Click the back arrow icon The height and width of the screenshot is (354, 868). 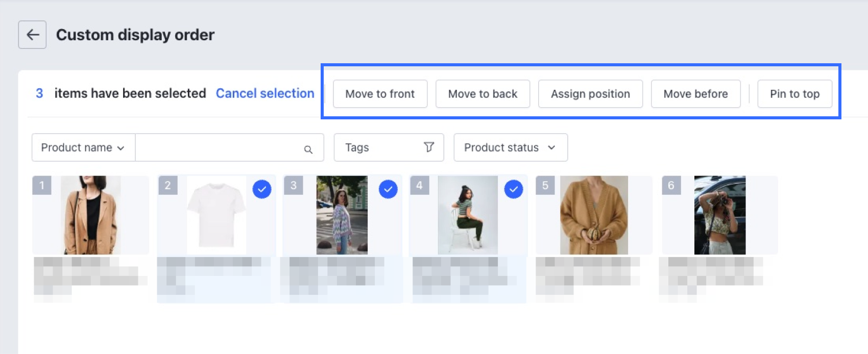tap(32, 35)
